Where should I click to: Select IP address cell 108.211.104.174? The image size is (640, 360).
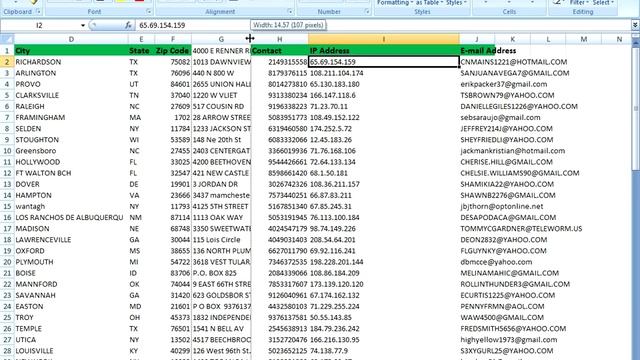pyautogui.click(x=384, y=73)
